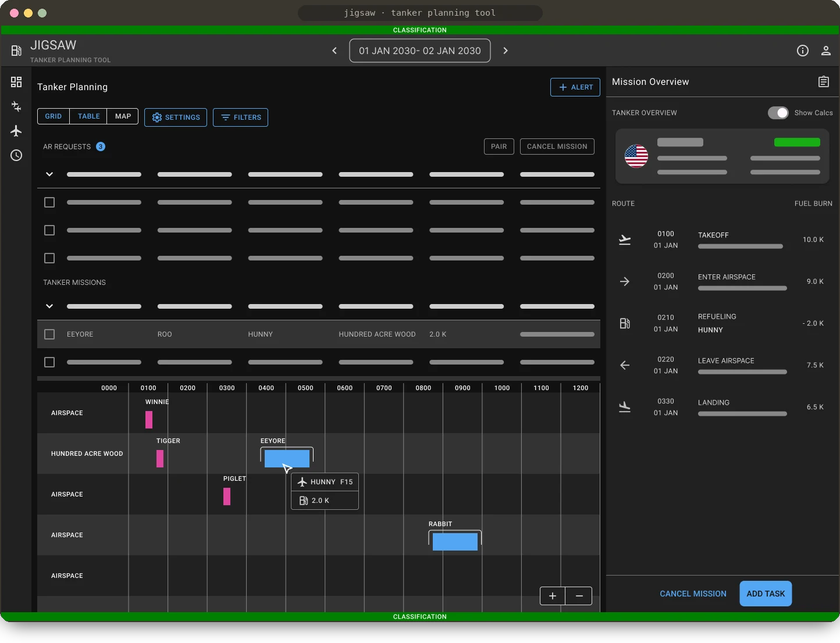Image resolution: width=840 pixels, height=643 pixels.
Task: Open the SETTINGS panel
Action: (x=176, y=117)
